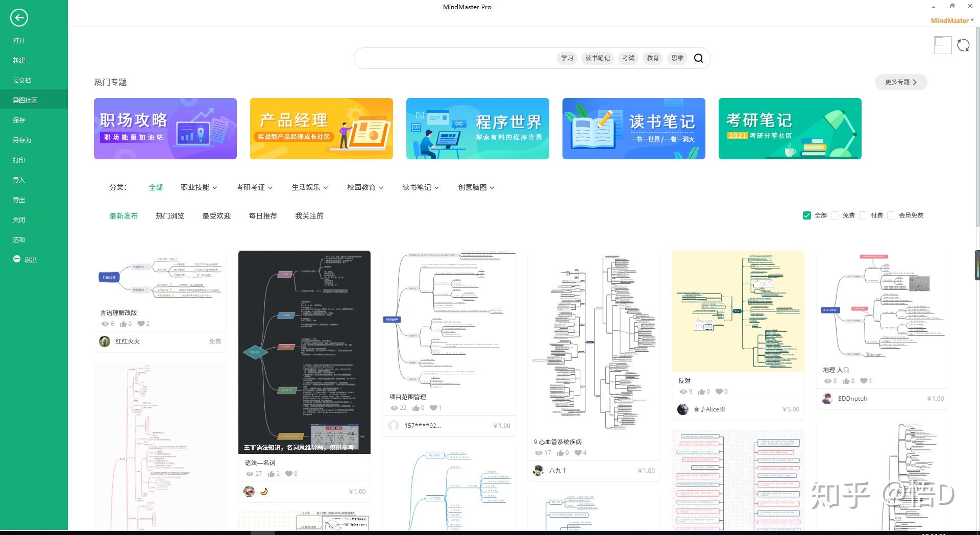Viewport: 980px width, 535px height.
Task: Expand the 读书笔记 category dropdown
Action: (x=421, y=187)
